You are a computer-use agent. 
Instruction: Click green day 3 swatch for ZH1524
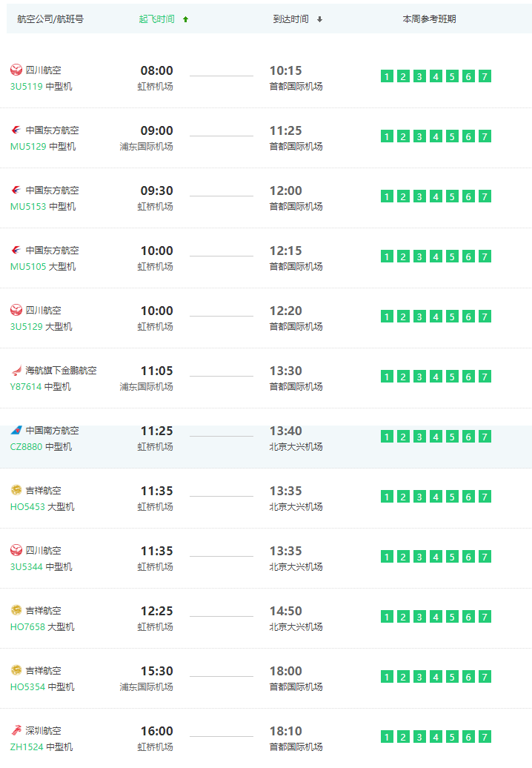(419, 737)
